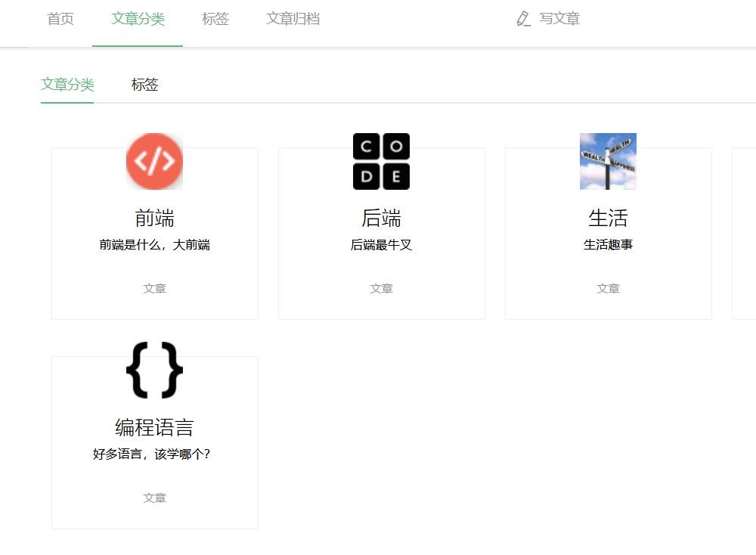Open the 编程语言 category title
This screenshot has width=756, height=555.
(154, 428)
